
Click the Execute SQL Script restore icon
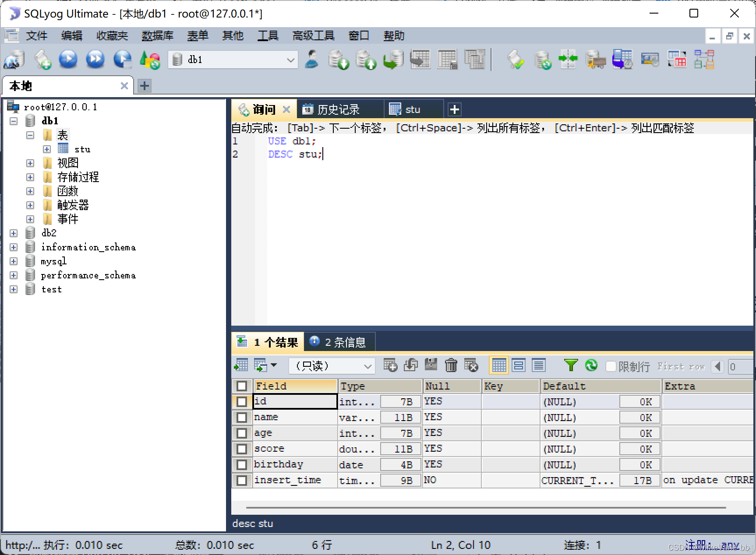point(393,60)
